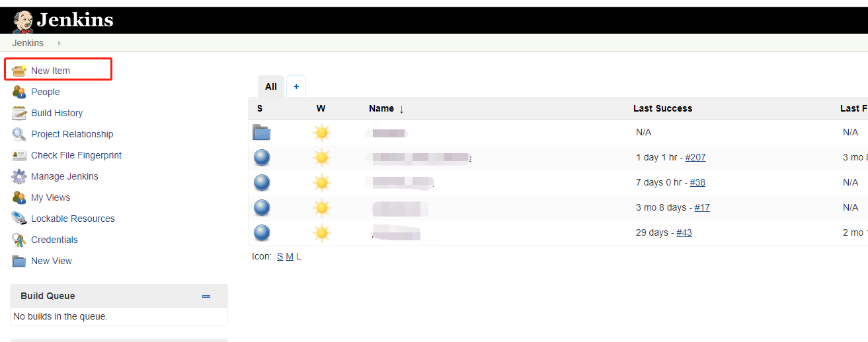Screen dimensions: 868x342
Task: Sort by the Name column header
Action: pos(386,108)
